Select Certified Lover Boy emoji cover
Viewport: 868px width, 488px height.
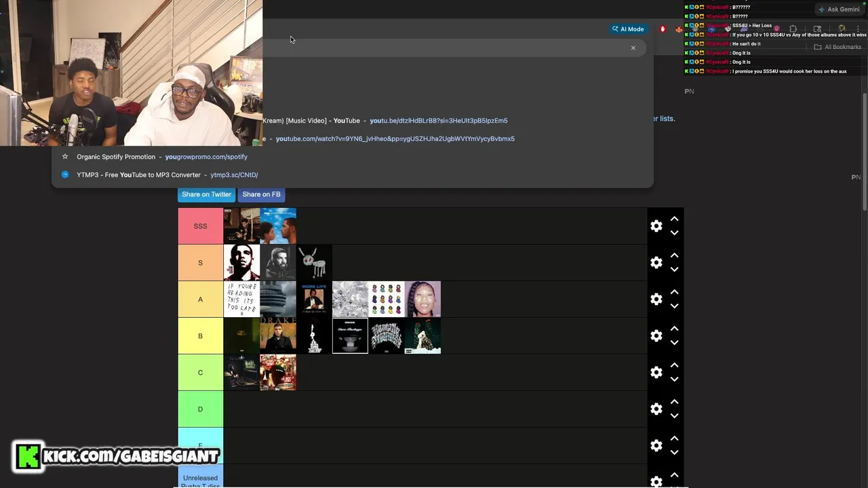387,300
